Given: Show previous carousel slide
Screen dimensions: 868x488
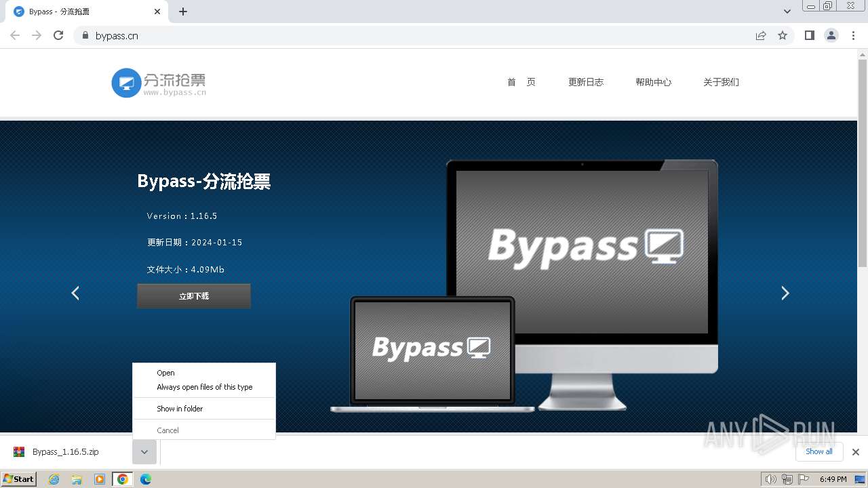Looking at the screenshot, I should [x=75, y=293].
